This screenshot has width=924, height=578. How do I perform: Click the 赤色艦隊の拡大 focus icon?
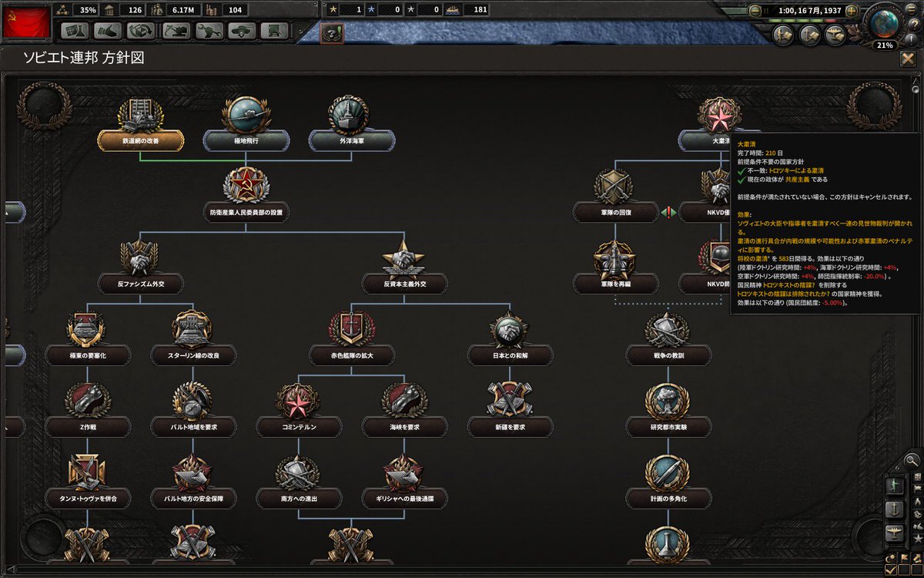tap(352, 328)
